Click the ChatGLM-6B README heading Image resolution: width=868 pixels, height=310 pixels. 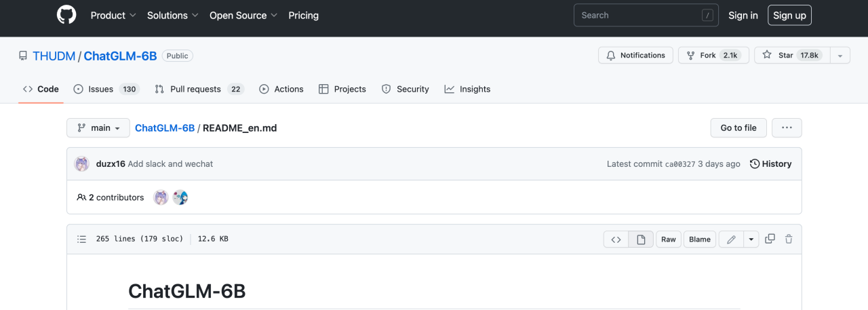186,292
